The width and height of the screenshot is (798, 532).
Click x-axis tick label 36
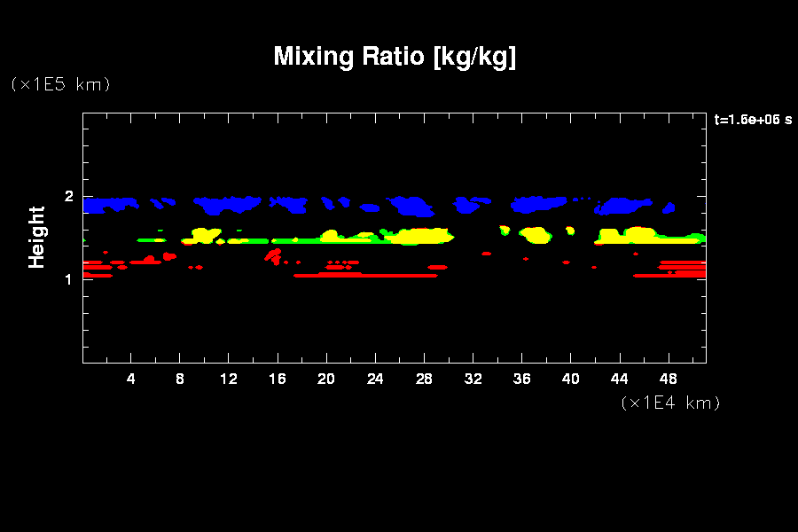[521, 379]
